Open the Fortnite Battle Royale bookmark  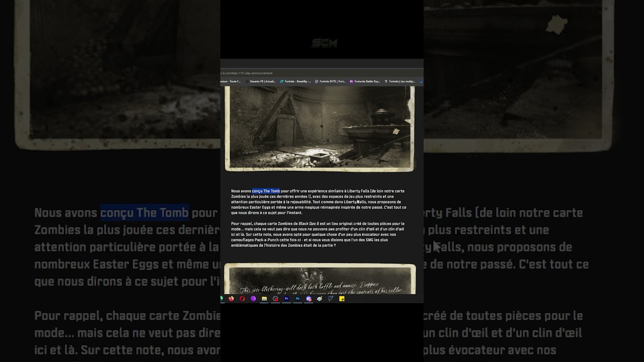tap(365, 81)
